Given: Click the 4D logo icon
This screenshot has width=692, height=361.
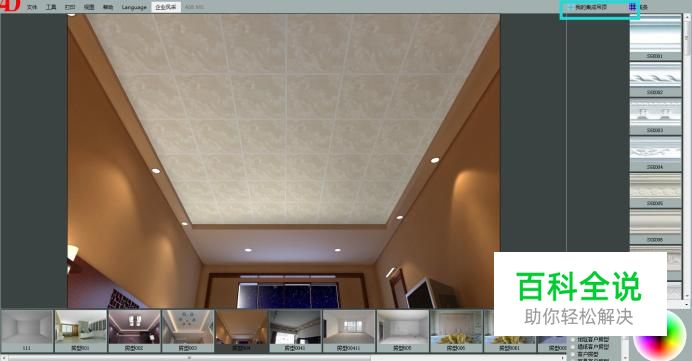Looking at the screenshot, I should [x=10, y=5].
